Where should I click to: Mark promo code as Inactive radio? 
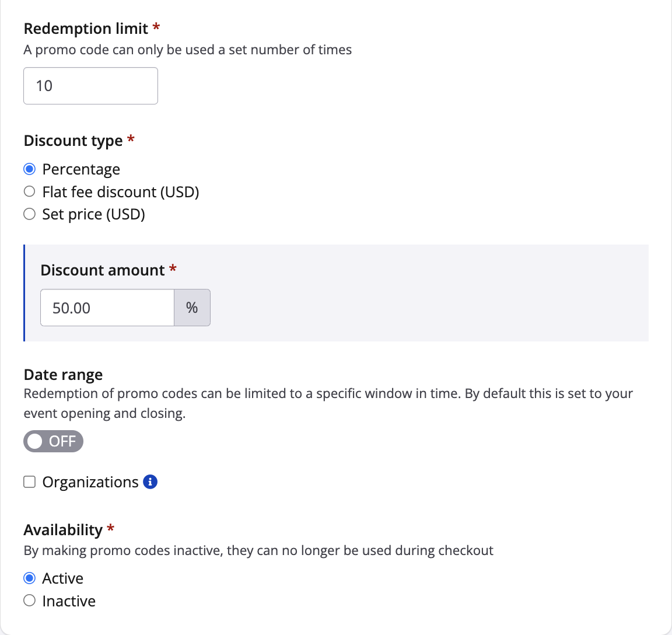(30, 601)
